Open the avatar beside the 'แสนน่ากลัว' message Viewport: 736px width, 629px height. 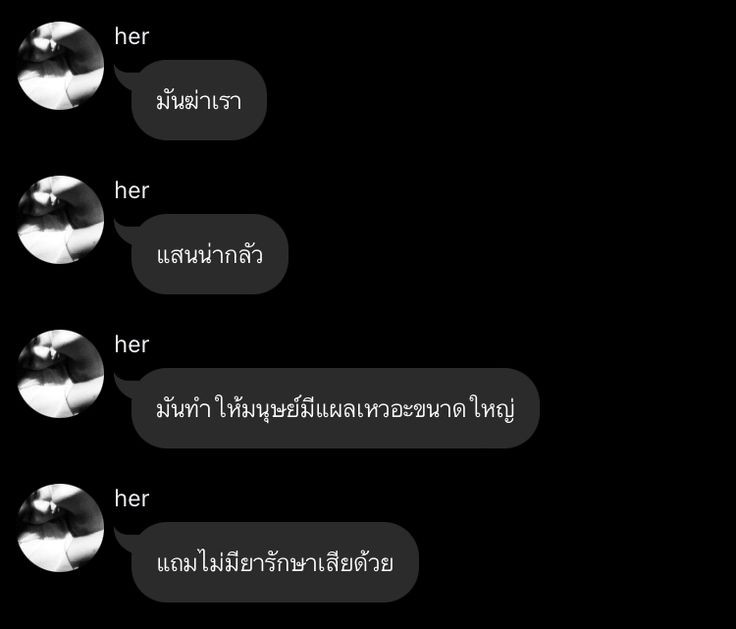(x=61, y=220)
